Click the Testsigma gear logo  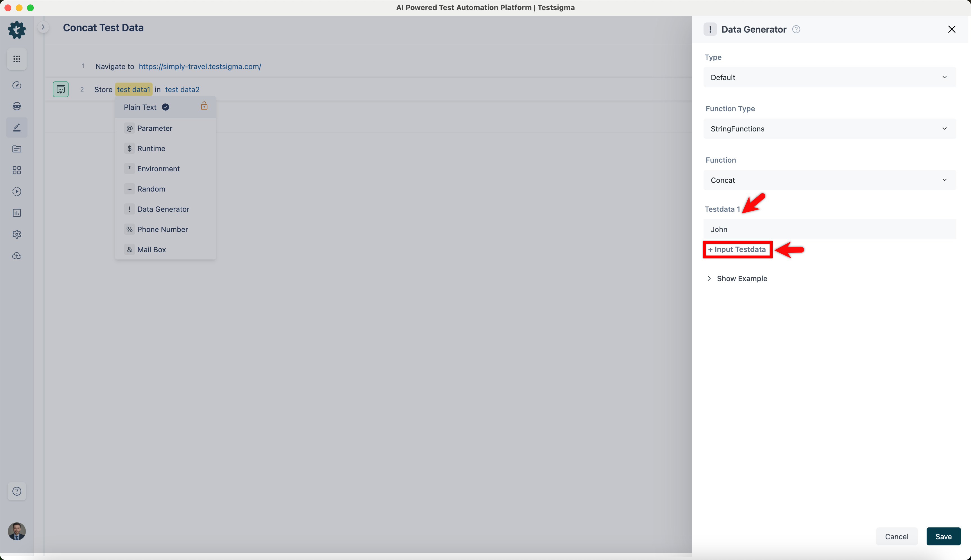pyautogui.click(x=17, y=29)
